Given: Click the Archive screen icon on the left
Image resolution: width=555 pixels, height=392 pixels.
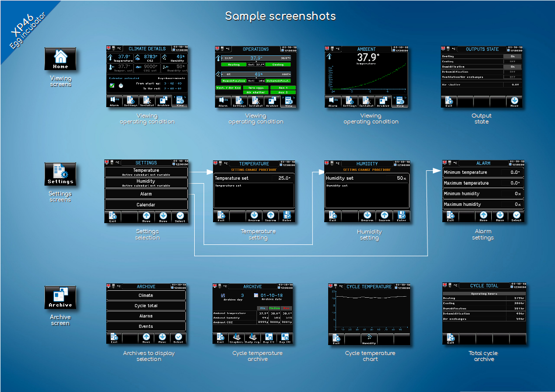Looking at the screenshot, I should pyautogui.click(x=60, y=297).
